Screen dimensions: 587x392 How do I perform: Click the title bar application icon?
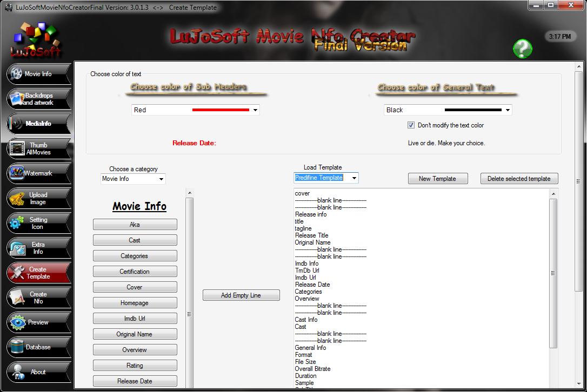8,7
